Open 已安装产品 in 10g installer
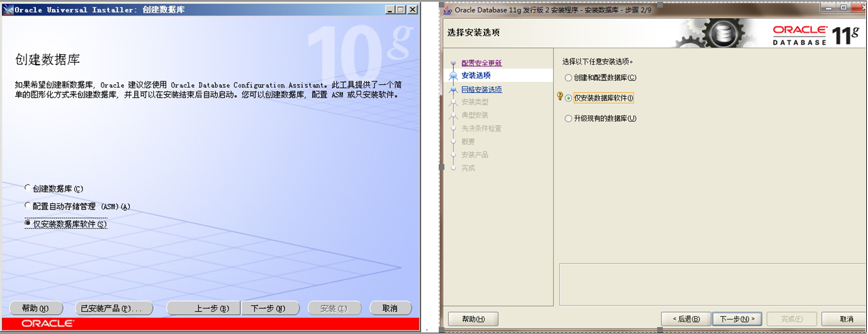Viewport: 868px width, 334px height. (x=114, y=308)
